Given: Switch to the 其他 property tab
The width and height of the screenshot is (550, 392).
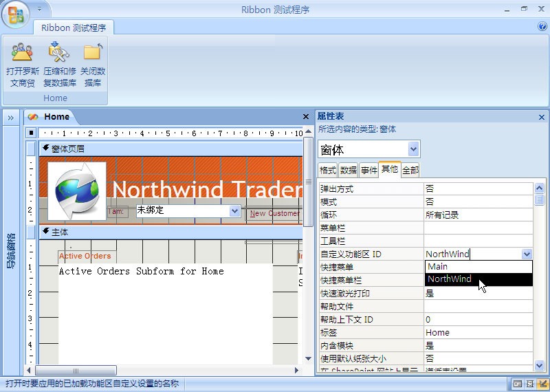Looking at the screenshot, I should 390,169.
